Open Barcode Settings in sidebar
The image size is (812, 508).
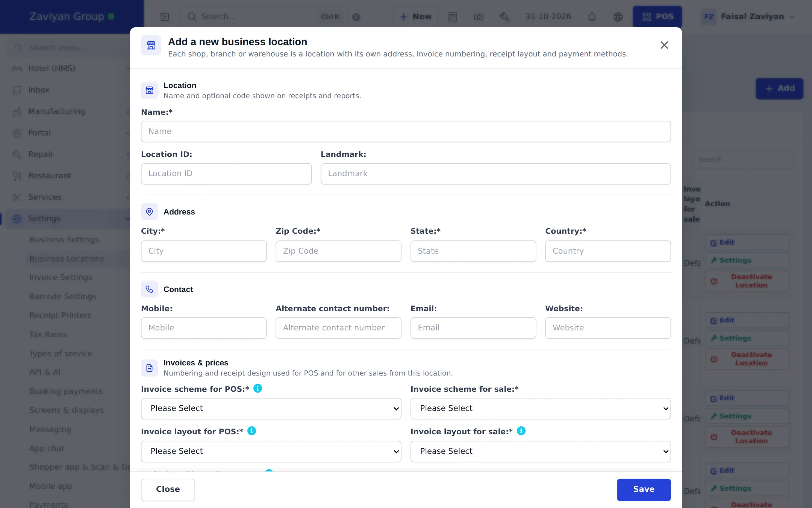[x=63, y=297]
